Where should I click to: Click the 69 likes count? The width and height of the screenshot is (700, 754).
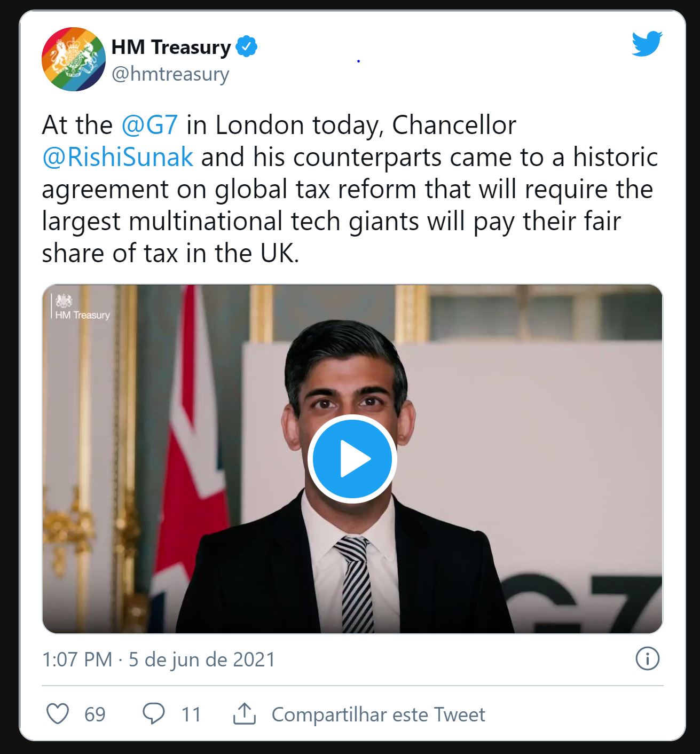point(95,714)
